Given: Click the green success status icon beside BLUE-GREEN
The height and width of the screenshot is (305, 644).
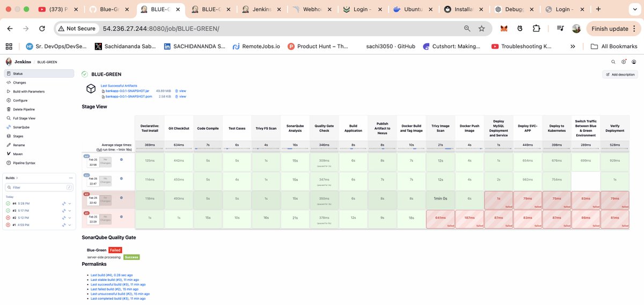Looking at the screenshot, I should coord(85,75).
